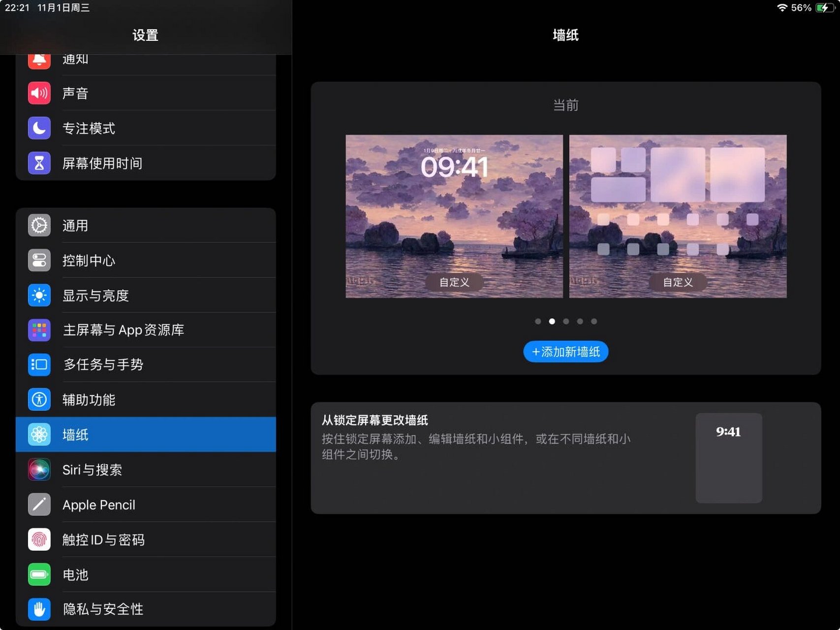Tap the Focus mode moon icon
The width and height of the screenshot is (840, 630).
point(39,128)
